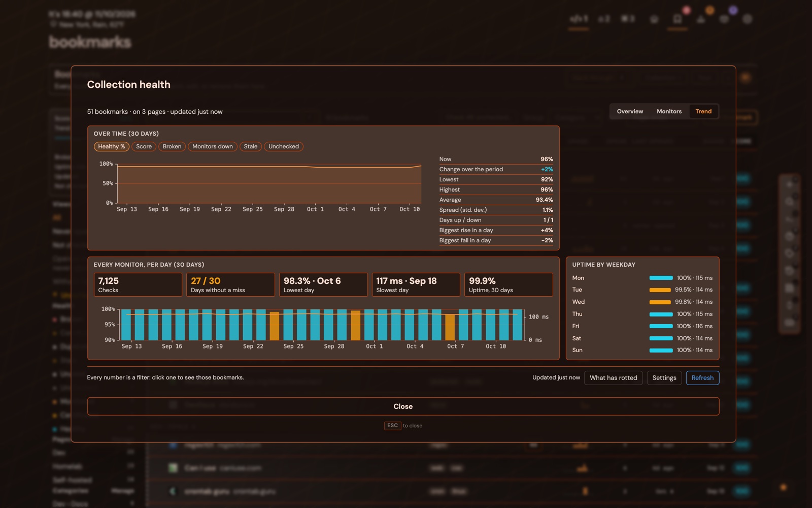Screen dimensions: 812x508
Task: Click the orange bar between Sep 22 and Sep 25
Action: pos(275,326)
